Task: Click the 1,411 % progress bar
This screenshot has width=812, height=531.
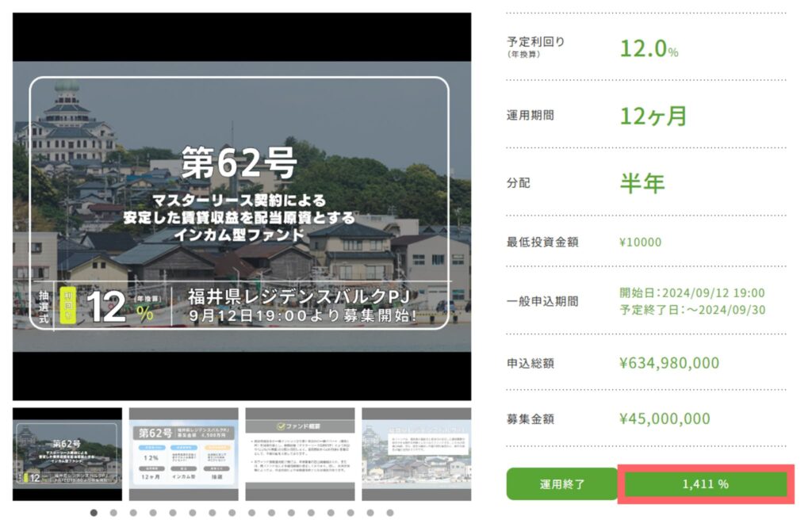Action: [706, 484]
